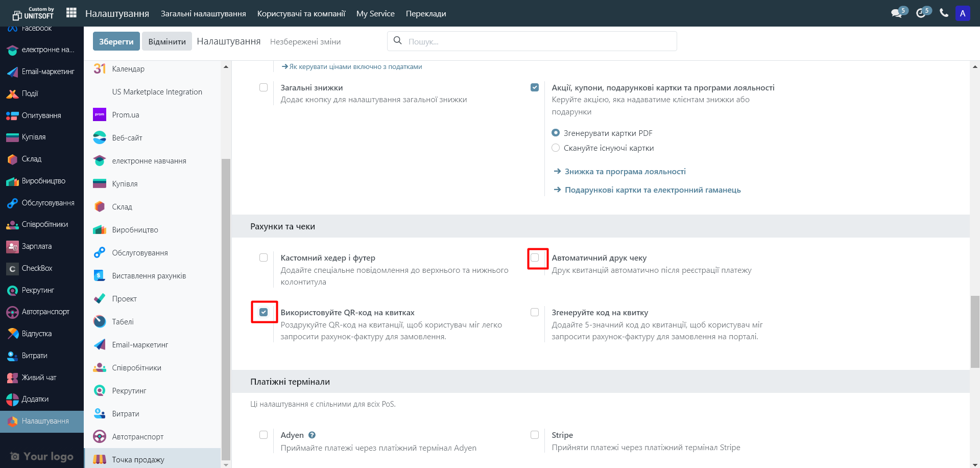Select Згенерувати картки PDF radio option

pyautogui.click(x=556, y=133)
